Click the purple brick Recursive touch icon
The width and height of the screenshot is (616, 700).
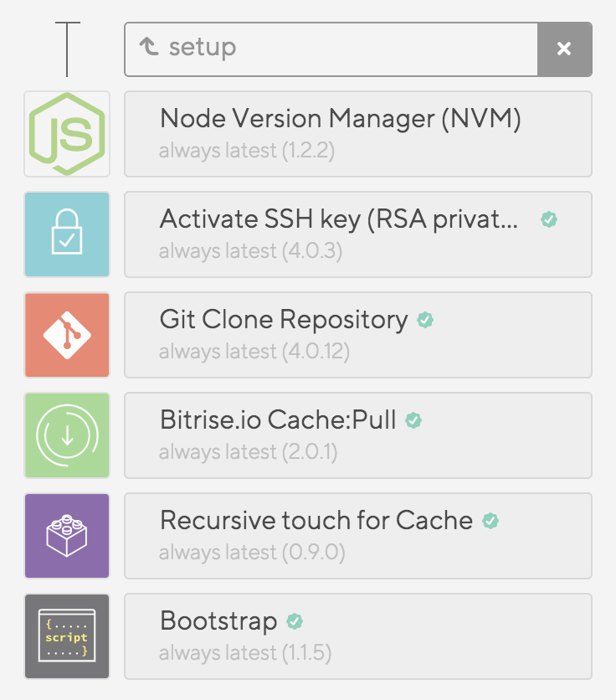coord(67,536)
